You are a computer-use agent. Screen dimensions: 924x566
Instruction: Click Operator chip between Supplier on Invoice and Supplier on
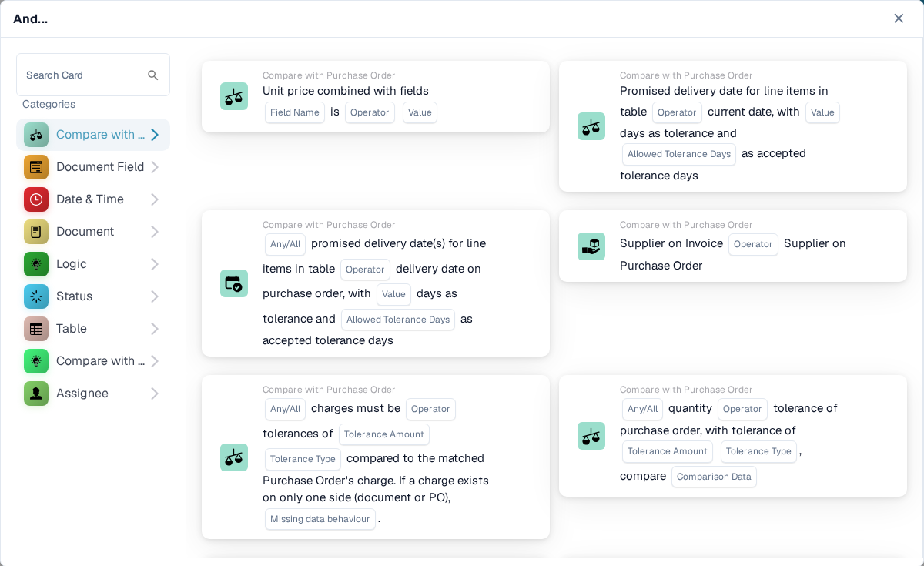(753, 244)
